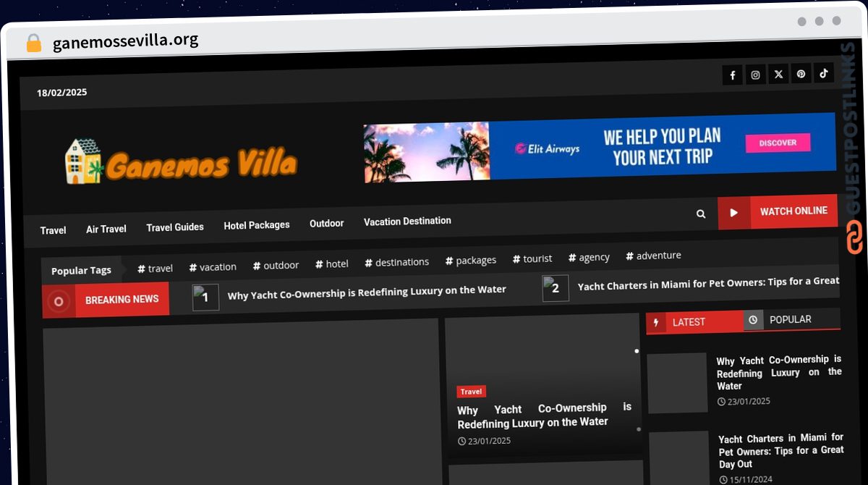868x485 pixels.
Task: Click breaking news thumbnail number 2
Action: pos(556,288)
